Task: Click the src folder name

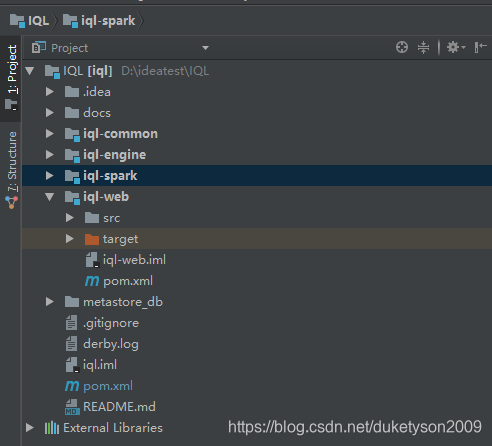Action: pyautogui.click(x=111, y=218)
